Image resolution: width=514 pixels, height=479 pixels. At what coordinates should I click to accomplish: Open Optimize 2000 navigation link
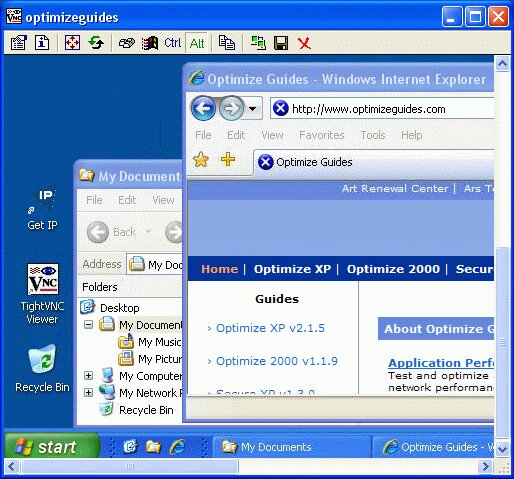point(393,269)
